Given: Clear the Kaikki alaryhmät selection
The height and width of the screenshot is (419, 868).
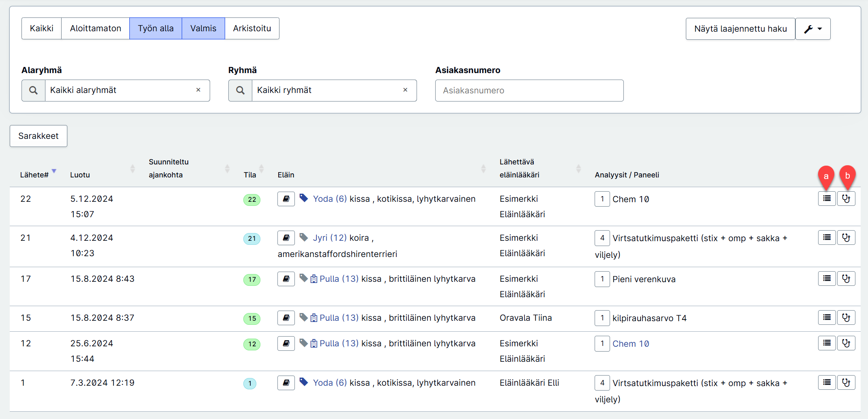Looking at the screenshot, I should (198, 90).
